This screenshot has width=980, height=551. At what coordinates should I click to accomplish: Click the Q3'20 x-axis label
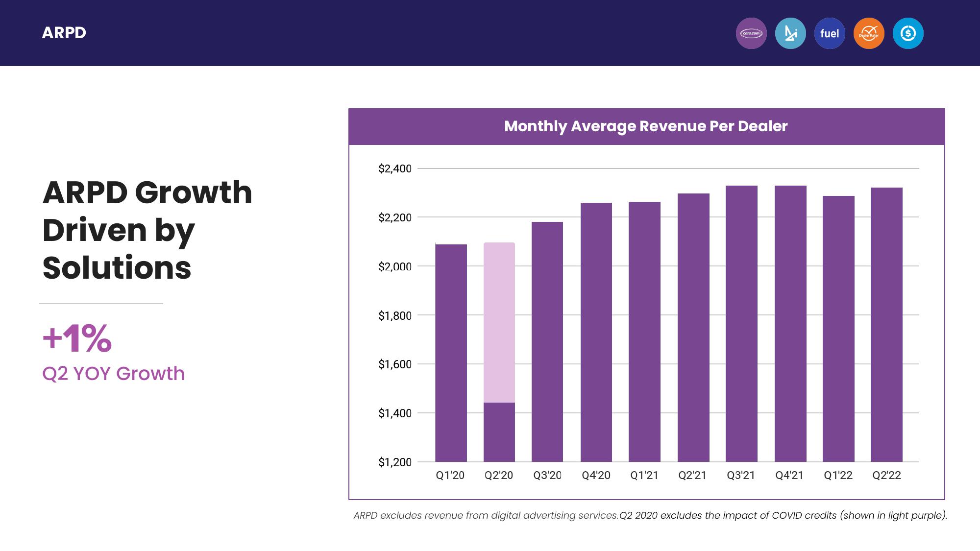[x=547, y=475]
